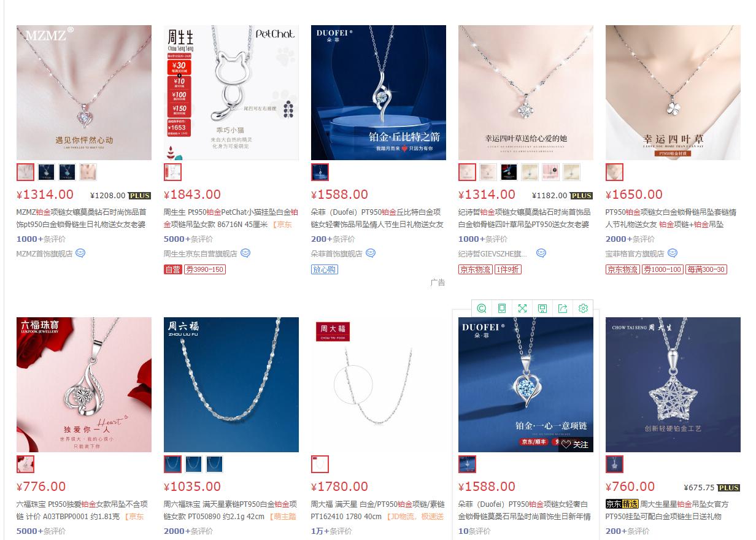The height and width of the screenshot is (540, 756).
Task: Select third variant thumbnail under 纪诗哲 necklace
Action: pyautogui.click(x=509, y=172)
